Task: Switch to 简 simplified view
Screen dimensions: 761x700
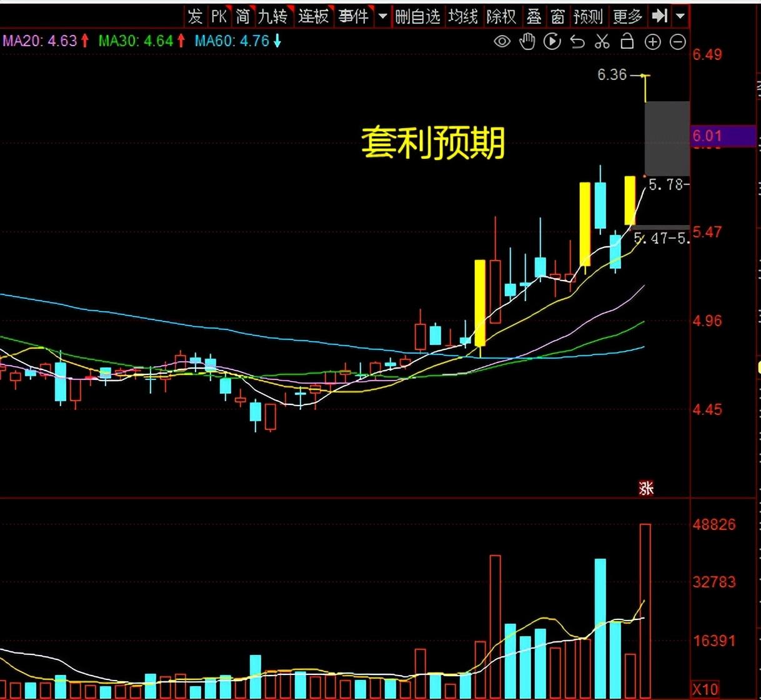Action: tap(242, 16)
